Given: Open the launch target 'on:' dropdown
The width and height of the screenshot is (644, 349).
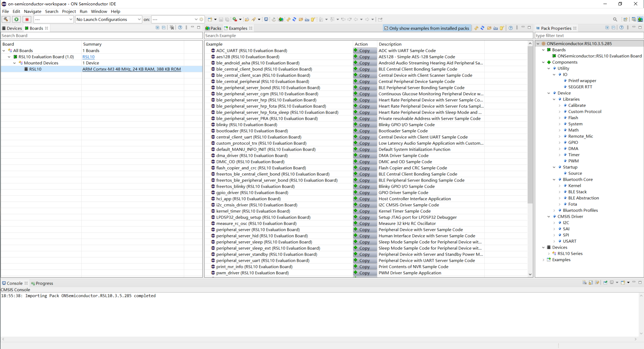Looking at the screenshot, I should (x=175, y=19).
